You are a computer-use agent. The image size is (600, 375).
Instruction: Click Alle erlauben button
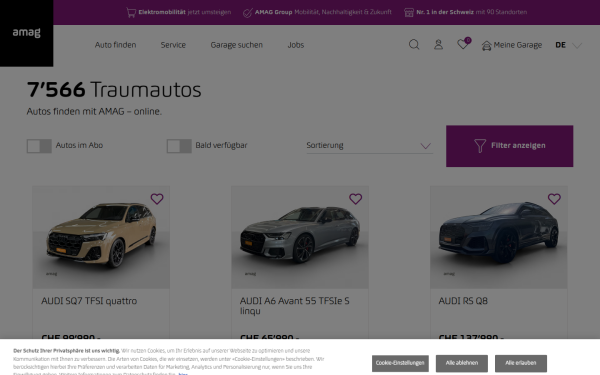pos(520,363)
